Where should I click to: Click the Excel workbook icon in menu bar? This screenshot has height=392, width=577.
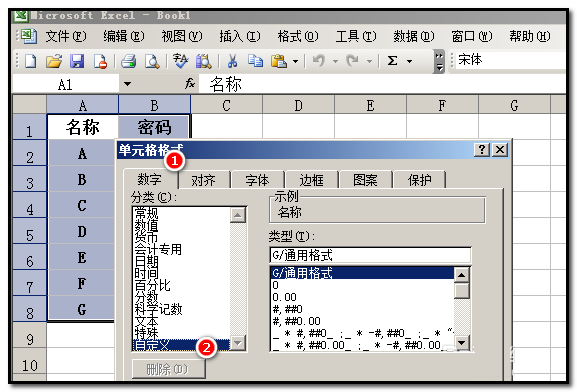coord(29,36)
